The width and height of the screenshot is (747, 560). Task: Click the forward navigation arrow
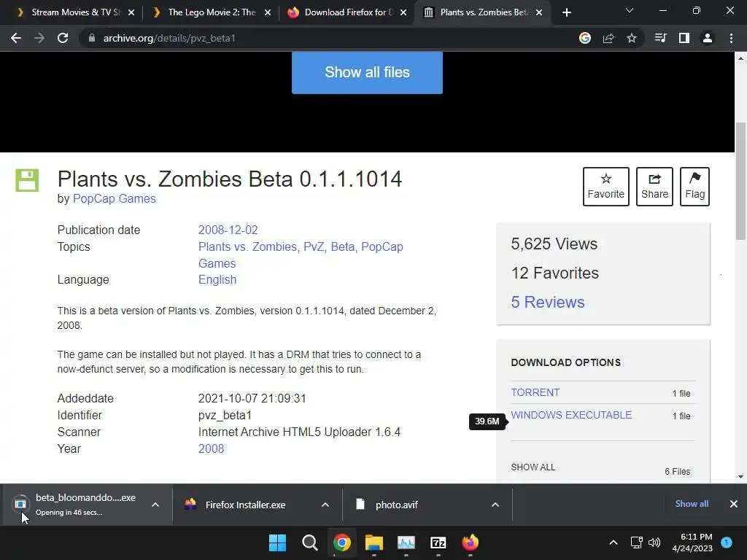39,38
